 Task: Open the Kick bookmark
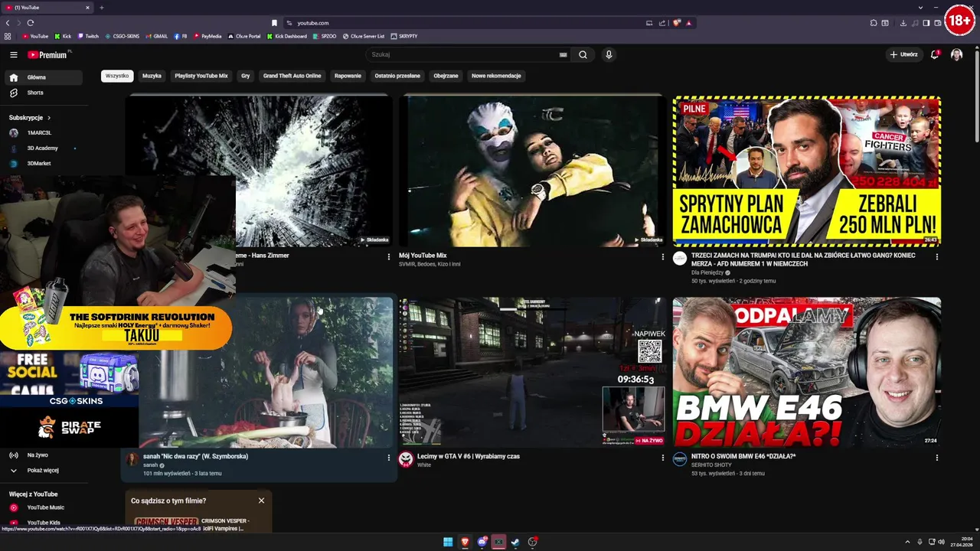(63, 36)
